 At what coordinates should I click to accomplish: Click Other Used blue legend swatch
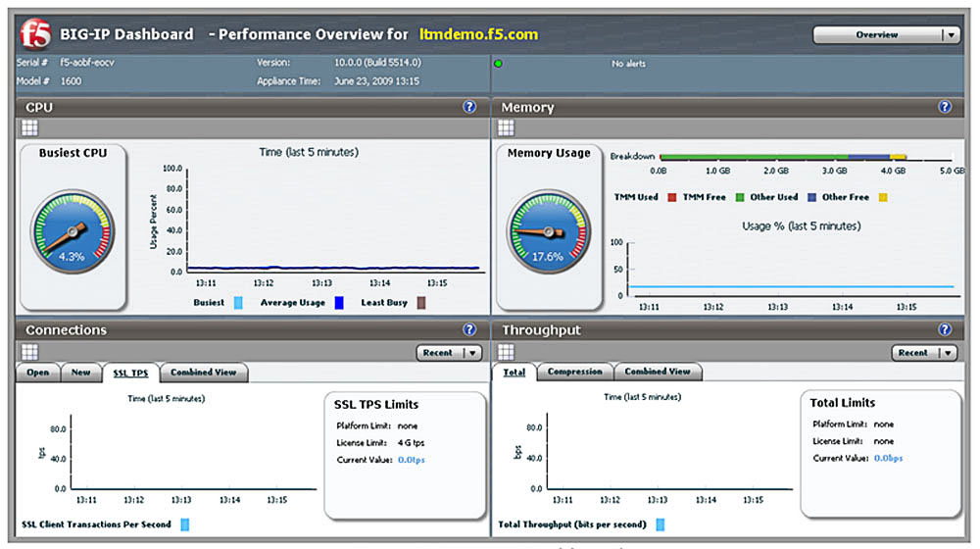(811, 198)
